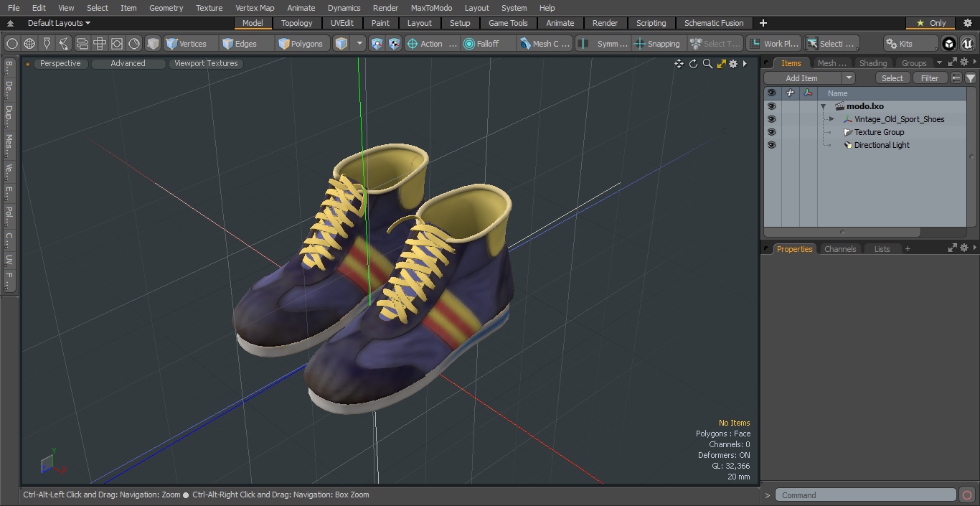980x506 pixels.
Task: Click the Select button in Items panel
Action: [x=892, y=78]
